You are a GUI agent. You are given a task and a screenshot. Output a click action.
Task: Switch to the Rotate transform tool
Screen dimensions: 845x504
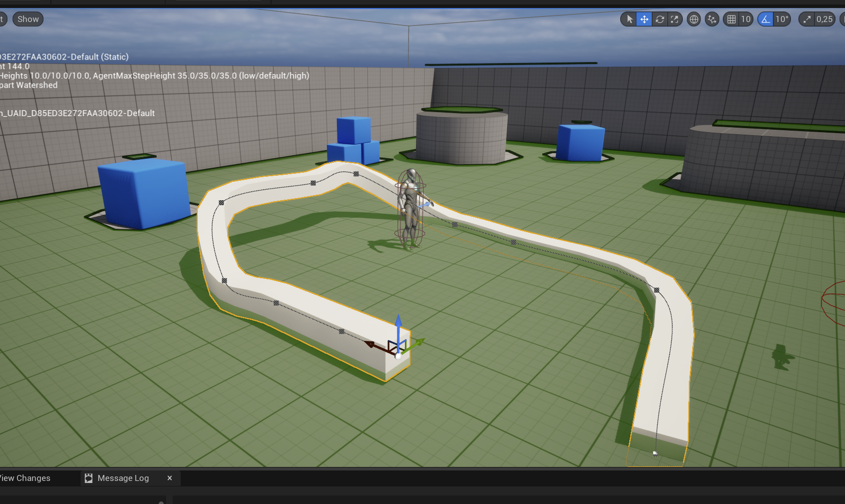coord(660,20)
